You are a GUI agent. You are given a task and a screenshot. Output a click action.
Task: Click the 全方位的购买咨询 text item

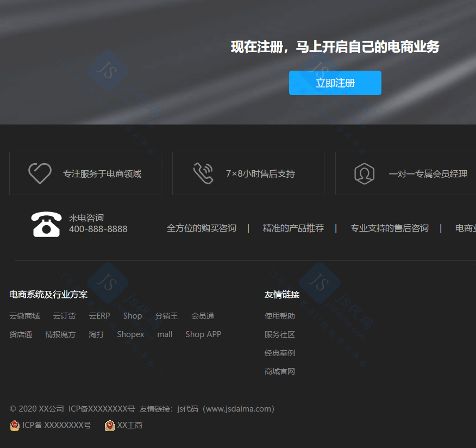point(202,228)
